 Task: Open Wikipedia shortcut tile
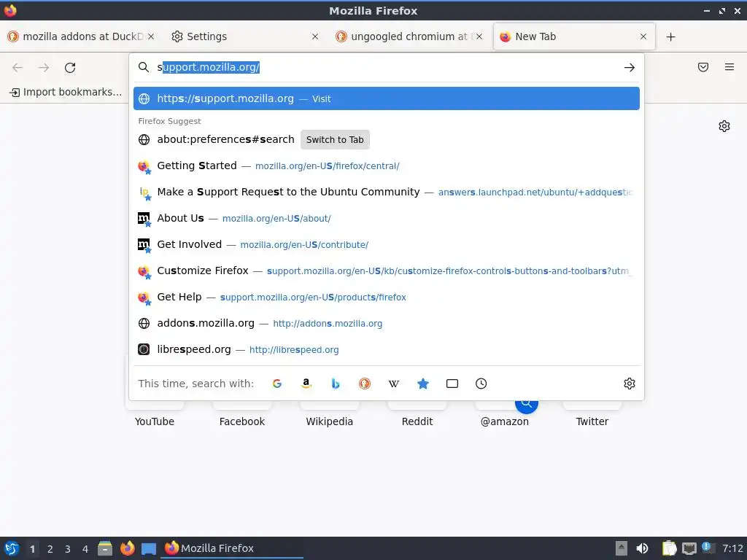(x=330, y=414)
